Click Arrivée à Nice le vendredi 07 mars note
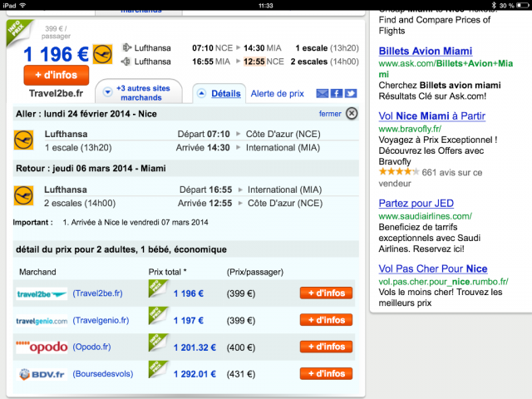This screenshot has height=399, width=532. [135, 222]
